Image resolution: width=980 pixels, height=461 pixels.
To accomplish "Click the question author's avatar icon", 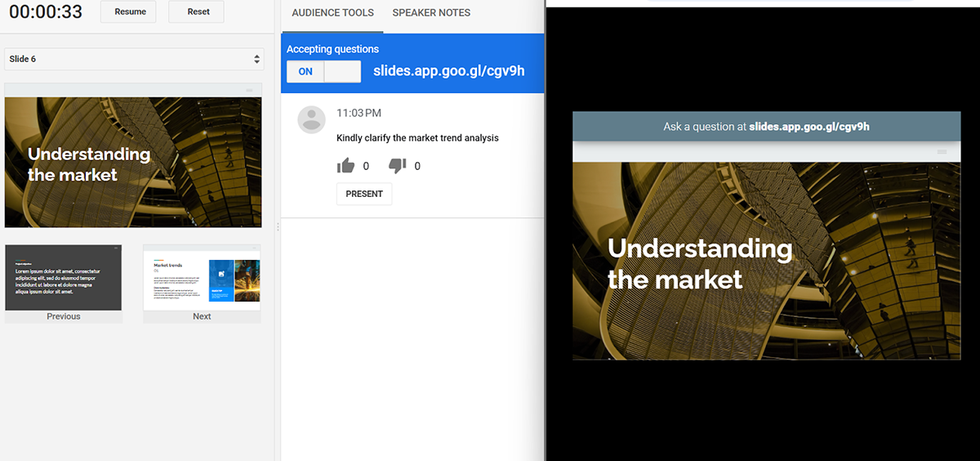I will [311, 119].
